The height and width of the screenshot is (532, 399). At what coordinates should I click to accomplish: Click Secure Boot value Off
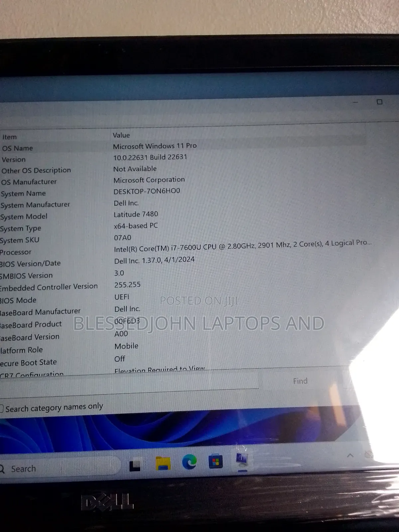[120, 359]
